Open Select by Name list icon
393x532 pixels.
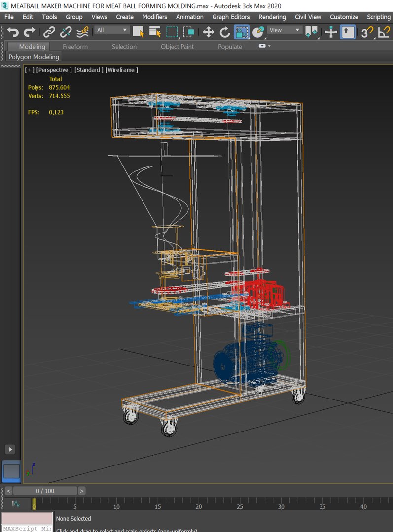[155, 32]
